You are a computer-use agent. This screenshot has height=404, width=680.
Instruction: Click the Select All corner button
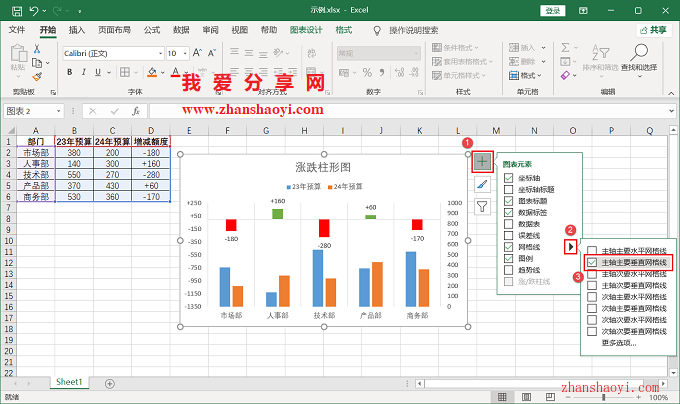[10, 130]
